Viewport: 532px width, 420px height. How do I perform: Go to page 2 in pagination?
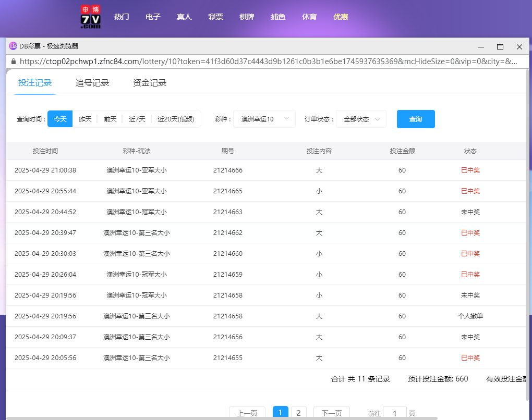point(298,412)
